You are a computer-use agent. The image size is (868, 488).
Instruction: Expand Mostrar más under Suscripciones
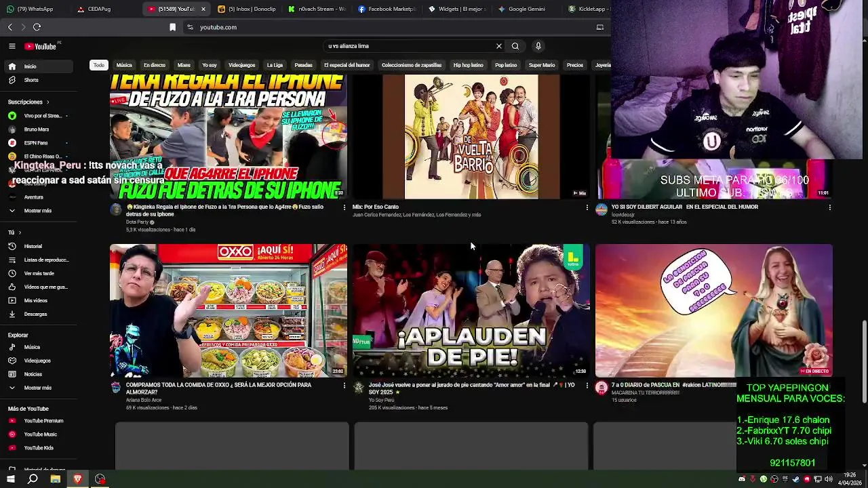point(39,210)
